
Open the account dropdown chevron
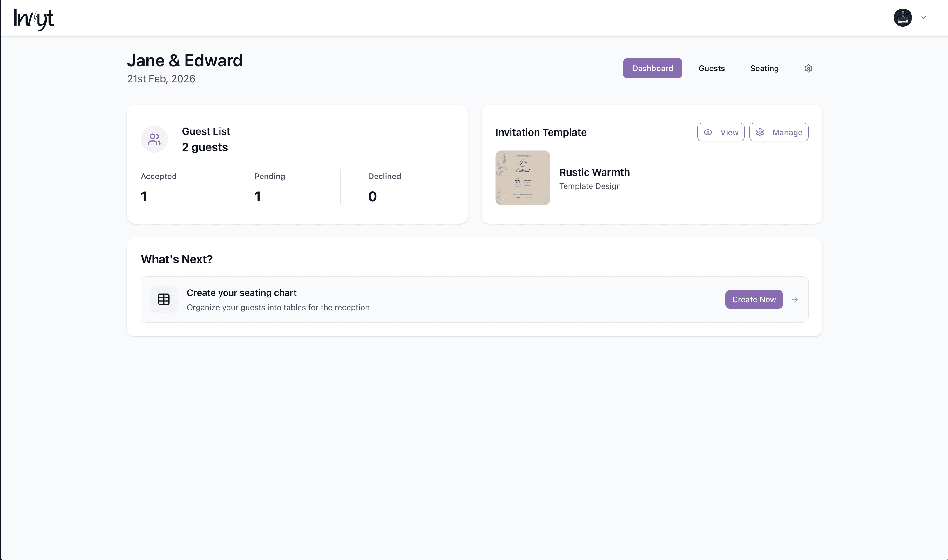923,18
